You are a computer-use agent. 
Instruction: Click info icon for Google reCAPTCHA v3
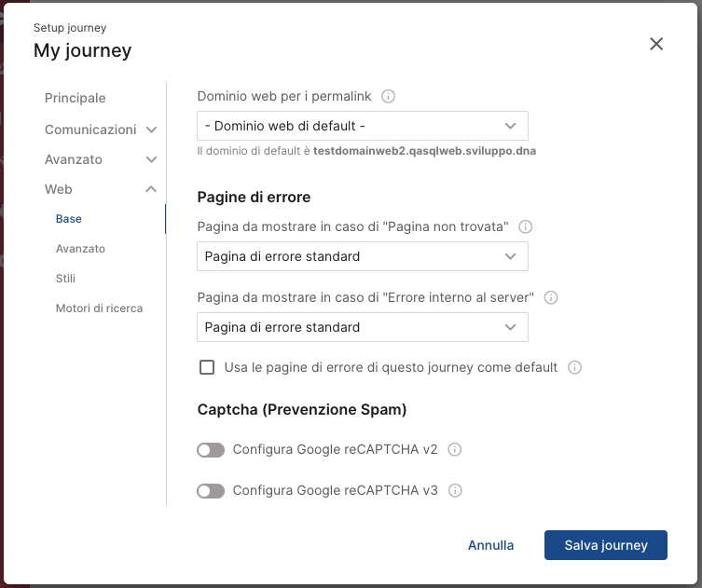(x=455, y=490)
